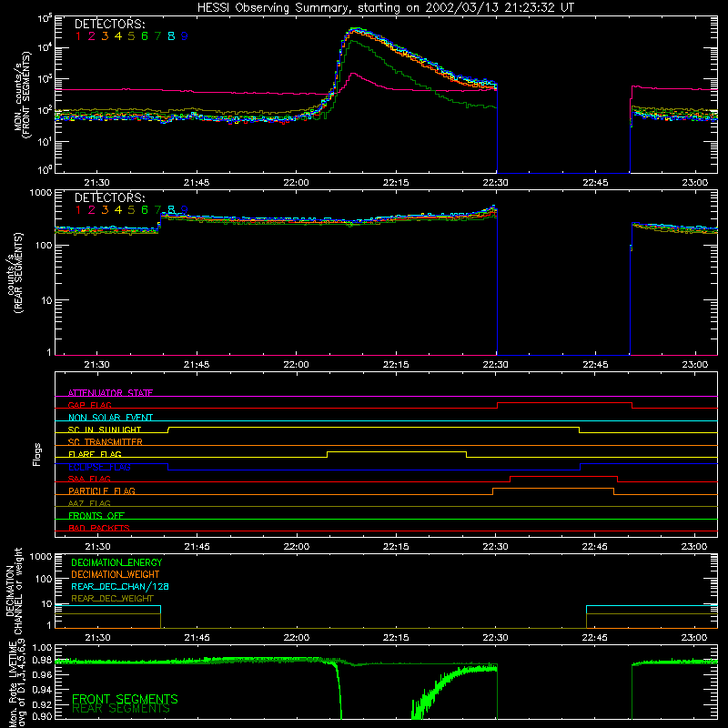Viewport: 728px width, 728px height.
Task: Click the SAA_FLAG label
Action: [x=89, y=479]
